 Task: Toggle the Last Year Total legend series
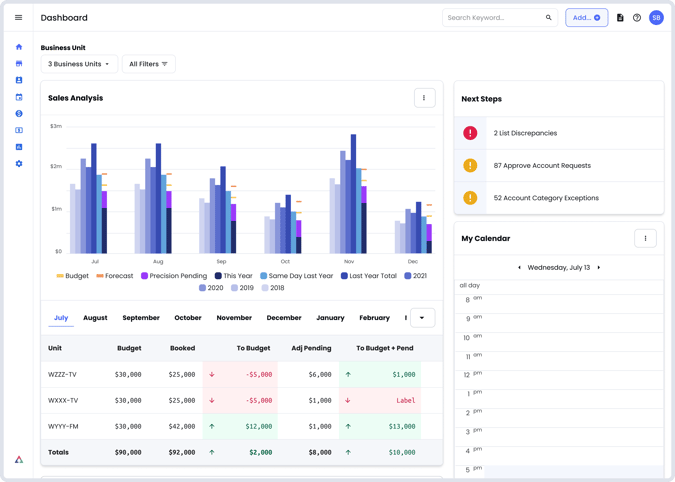point(369,276)
